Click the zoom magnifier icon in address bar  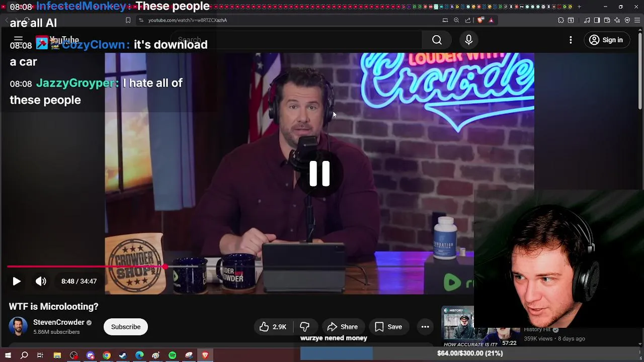click(456, 20)
